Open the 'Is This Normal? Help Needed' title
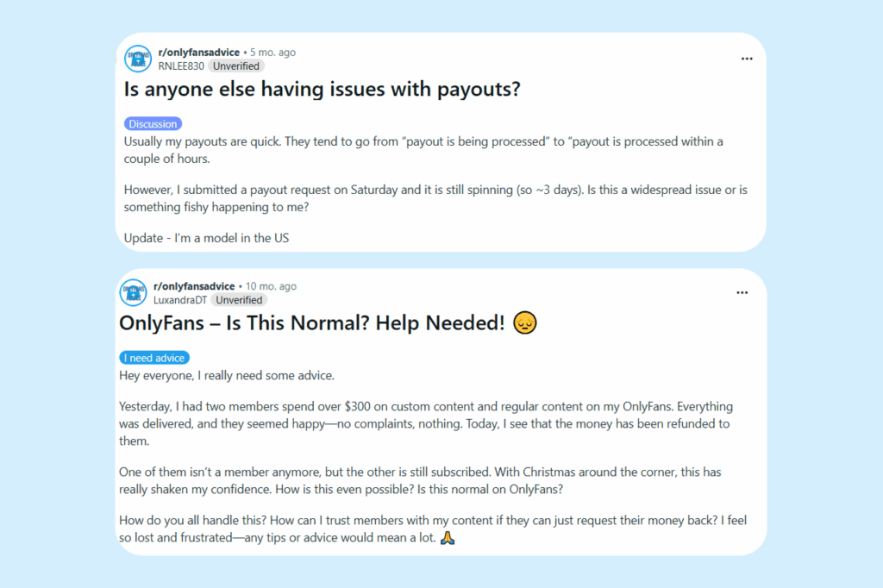 point(312,322)
